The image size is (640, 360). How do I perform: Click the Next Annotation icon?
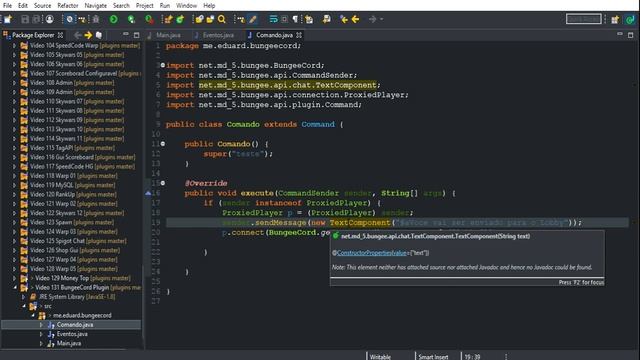tap(309, 19)
